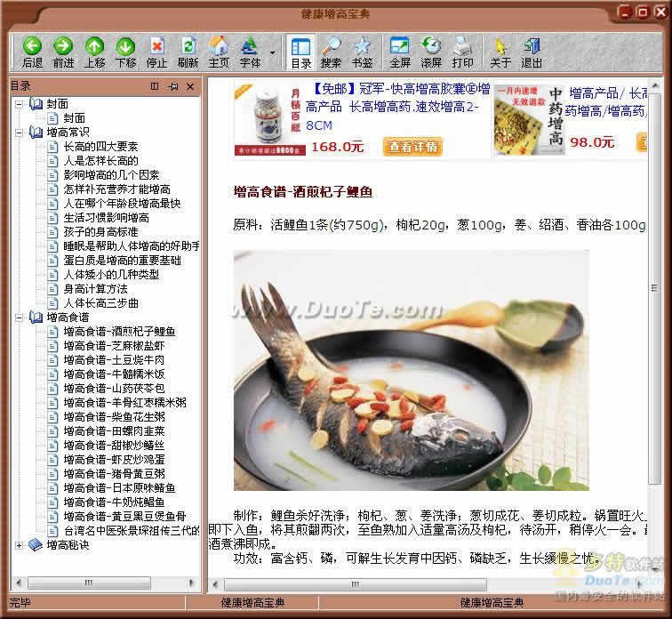Click the 查看详情 button in the ad
The image size is (672, 619).
pos(412,146)
